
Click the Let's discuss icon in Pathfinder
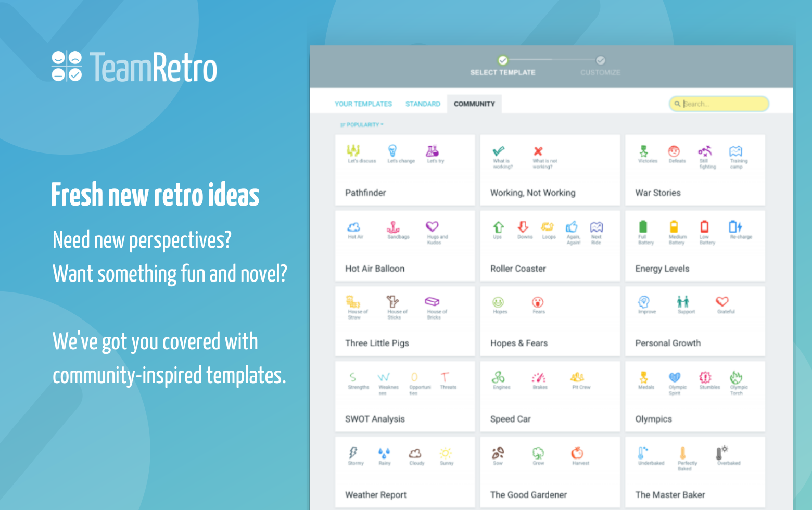tap(353, 150)
